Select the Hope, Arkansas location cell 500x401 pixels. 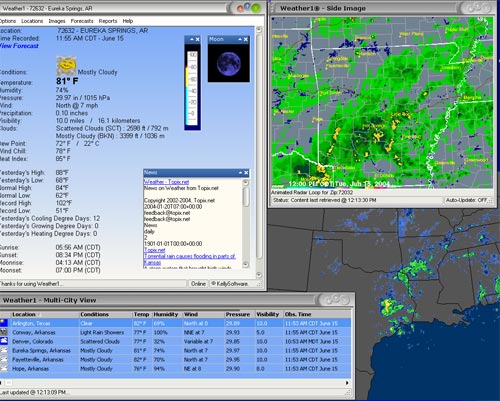[30, 368]
